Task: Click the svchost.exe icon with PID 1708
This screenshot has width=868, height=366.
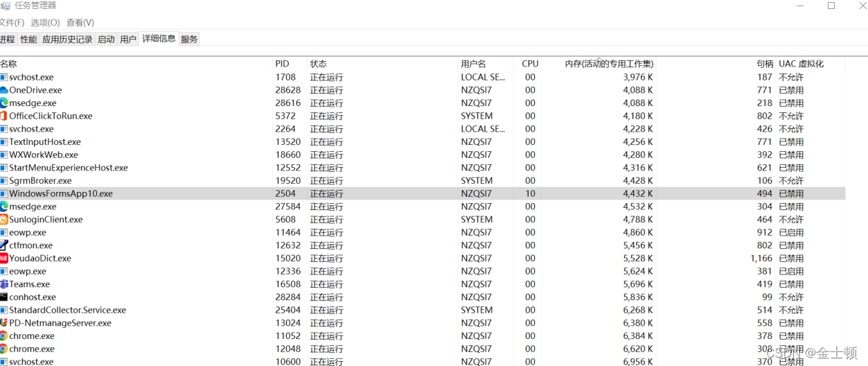Action: [4, 78]
